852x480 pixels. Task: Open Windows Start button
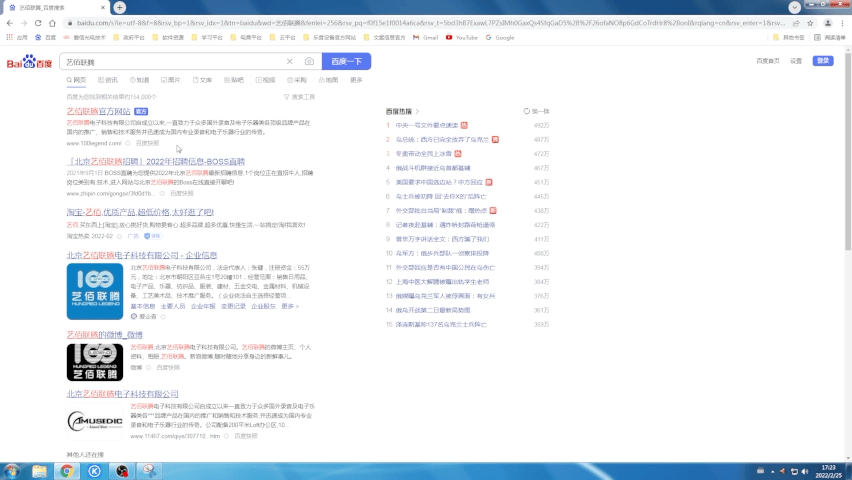pyautogui.click(x=11, y=471)
